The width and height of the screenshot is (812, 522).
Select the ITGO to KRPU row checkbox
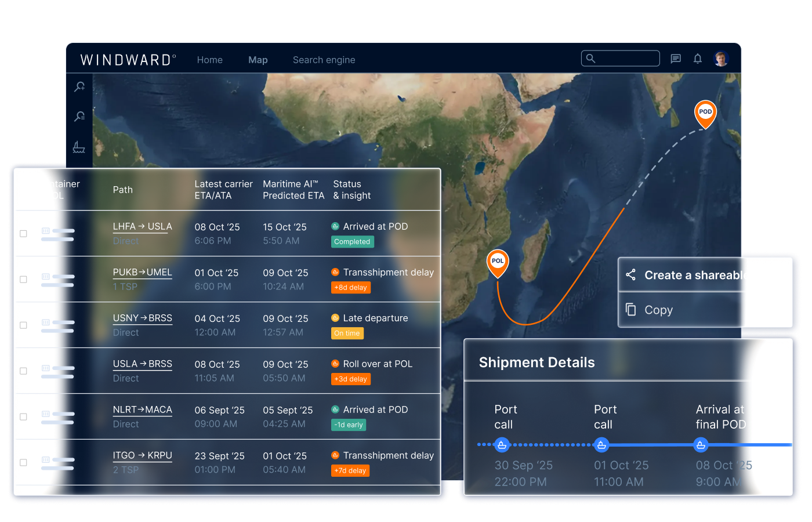pos(24,463)
